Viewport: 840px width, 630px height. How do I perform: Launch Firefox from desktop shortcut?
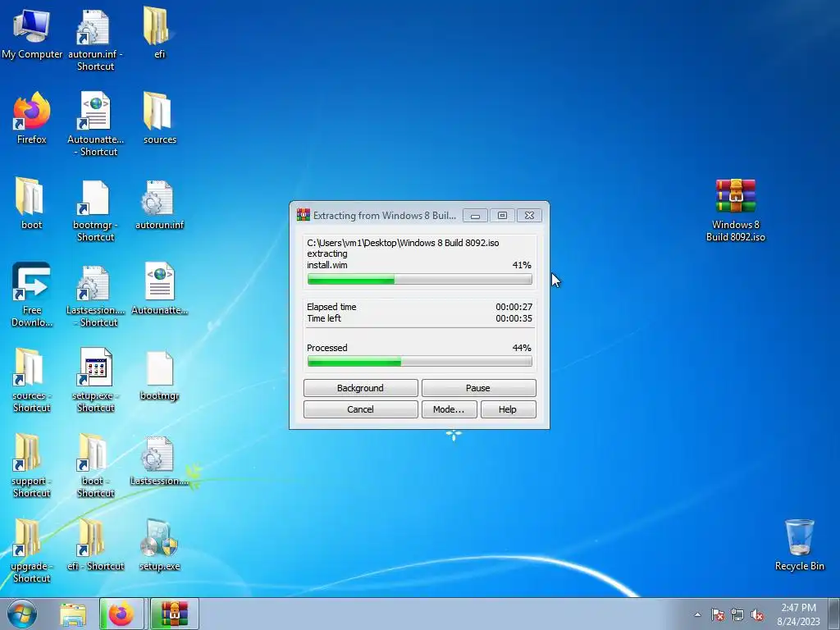click(32, 118)
